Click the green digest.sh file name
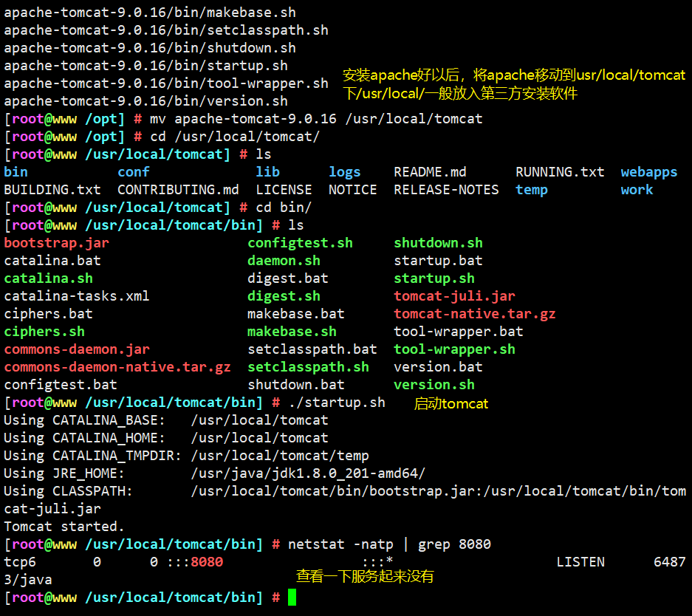The height and width of the screenshot is (616, 692). click(284, 296)
